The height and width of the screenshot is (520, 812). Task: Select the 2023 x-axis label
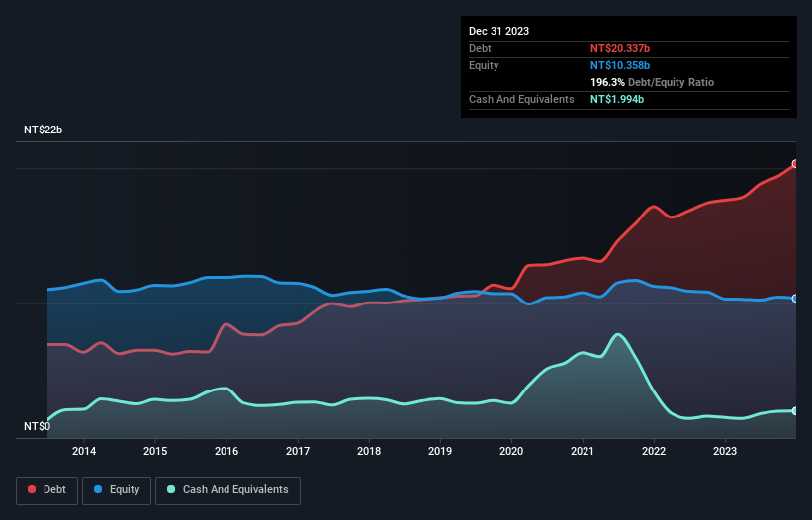[725, 451]
